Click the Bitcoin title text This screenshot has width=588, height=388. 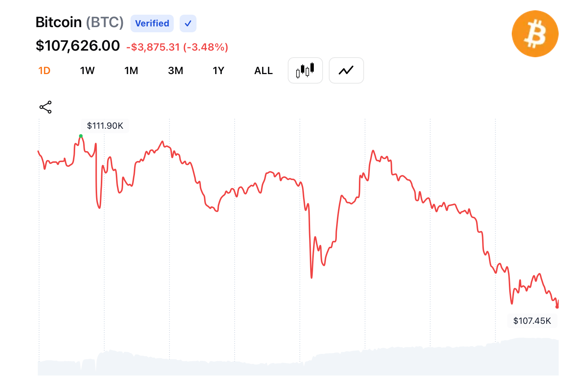pyautogui.click(x=59, y=22)
